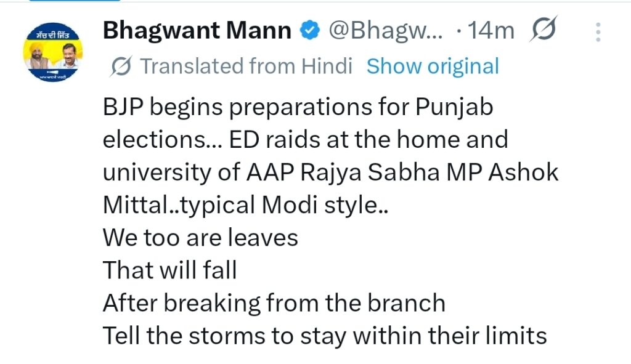Click the blue verified badge
This screenshot has height=364, width=631.
click(x=309, y=30)
